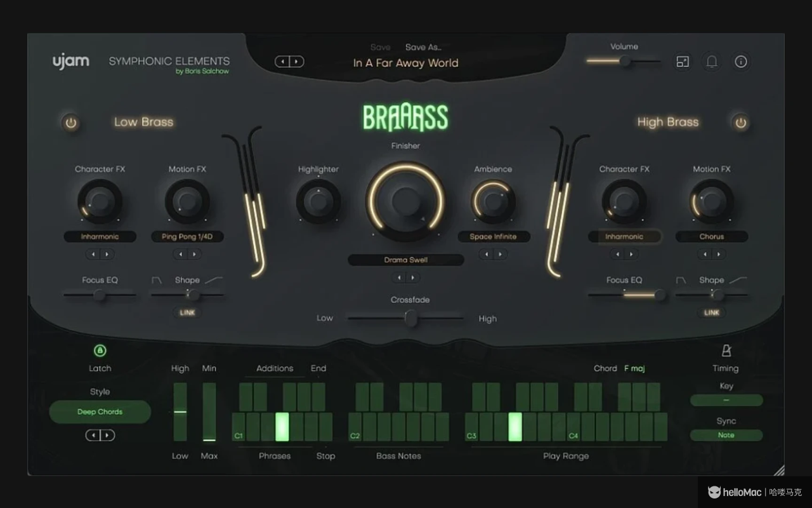Click the C3 play range key
The width and height of the screenshot is (812, 508).
[471, 427]
